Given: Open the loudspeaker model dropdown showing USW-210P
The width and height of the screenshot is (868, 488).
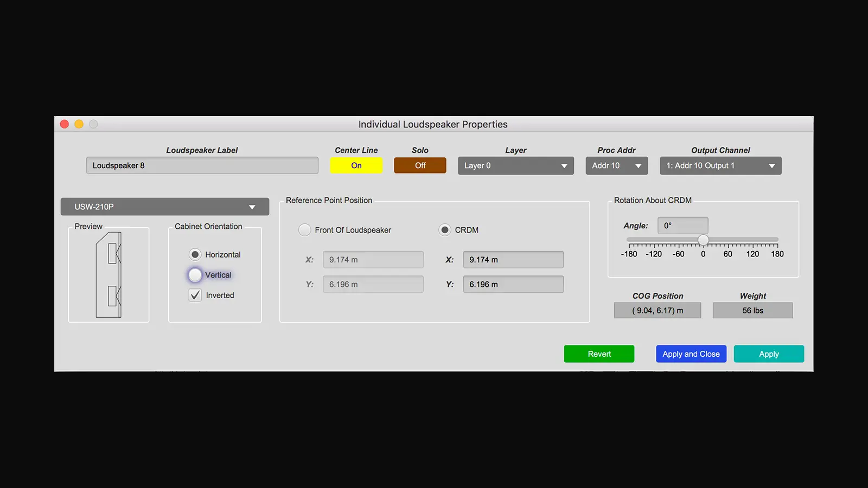Looking at the screenshot, I should tap(164, 207).
